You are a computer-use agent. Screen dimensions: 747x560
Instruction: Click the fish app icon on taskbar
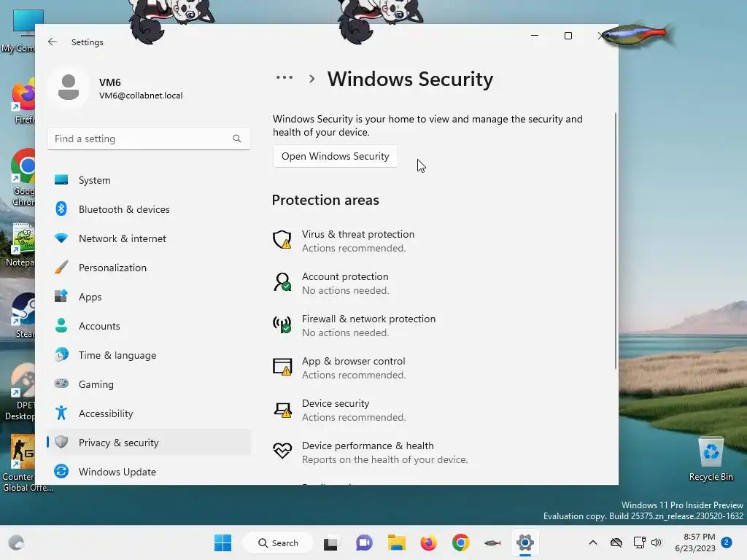[492, 542]
